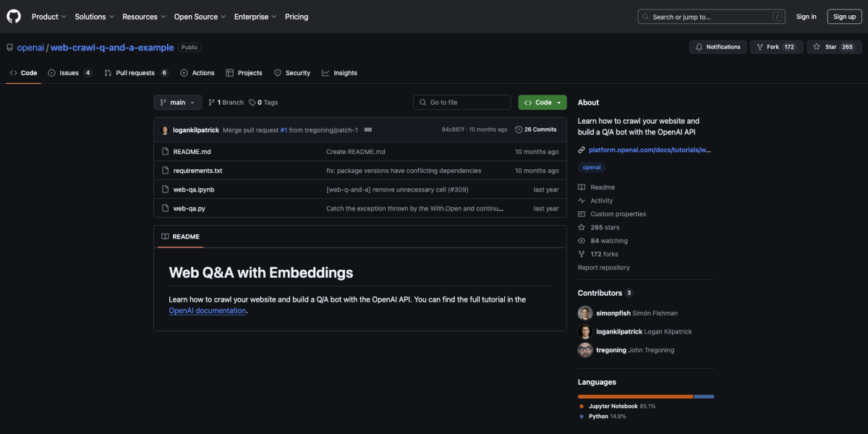Click tregoning contributor avatar
Viewport: 868px width, 434px height.
pyautogui.click(x=585, y=350)
